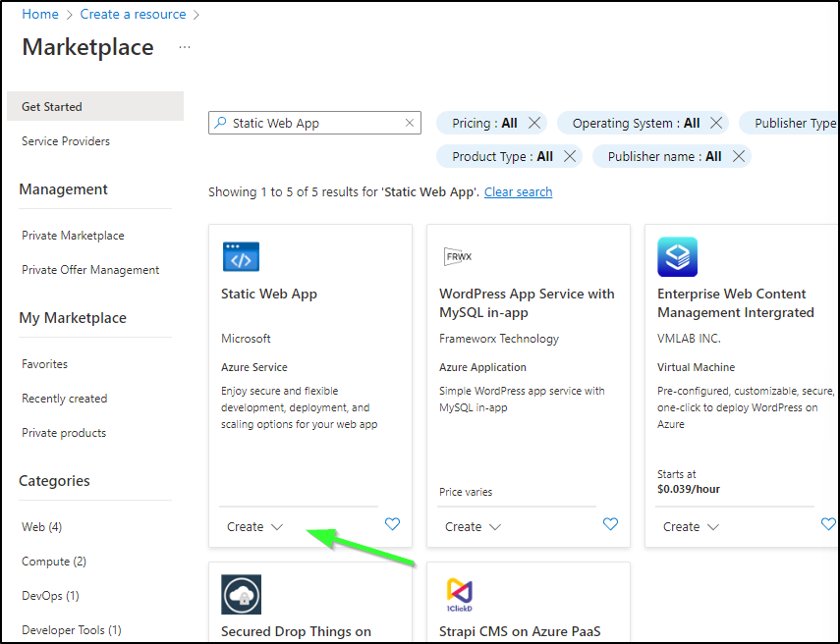Image resolution: width=840 pixels, height=644 pixels.
Task: Click the Clear search link
Action: (x=518, y=191)
